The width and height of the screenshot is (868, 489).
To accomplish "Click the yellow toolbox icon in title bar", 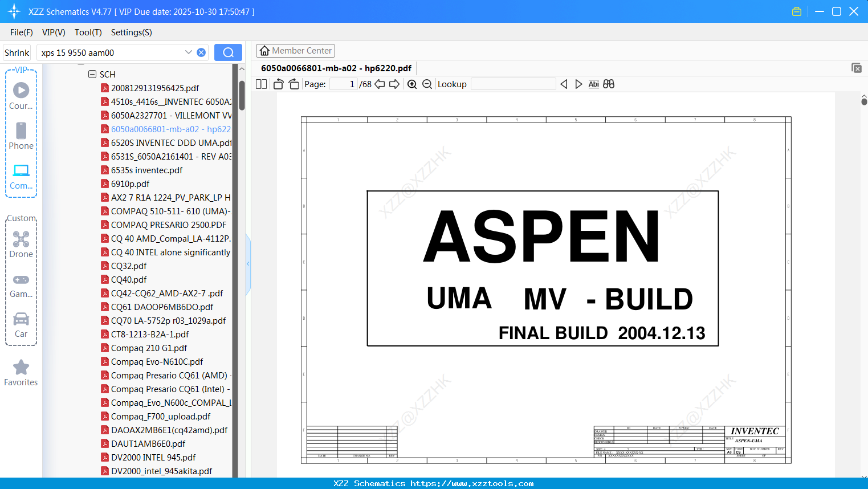I will click(797, 11).
